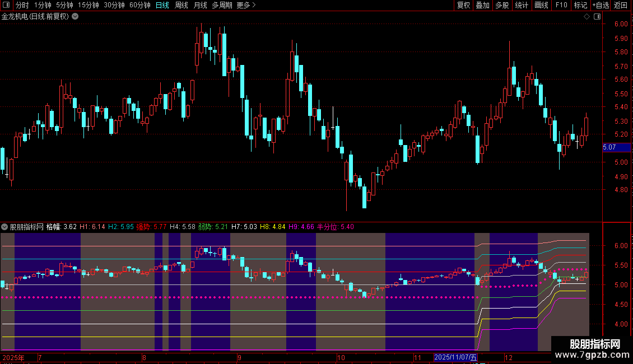Screen dimensions: 633x364
Task: Click the 2025/11/07 date marker
Action: [456, 357]
